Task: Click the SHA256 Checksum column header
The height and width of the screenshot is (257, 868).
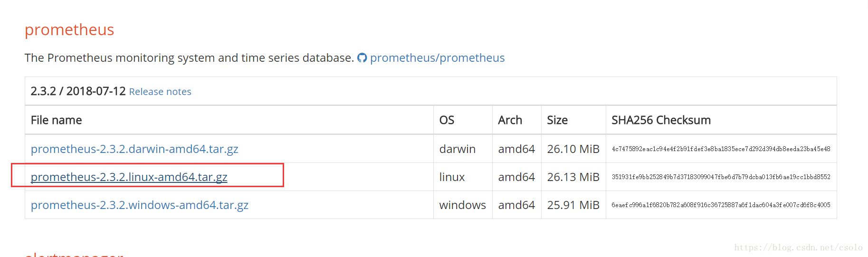Action: (661, 120)
